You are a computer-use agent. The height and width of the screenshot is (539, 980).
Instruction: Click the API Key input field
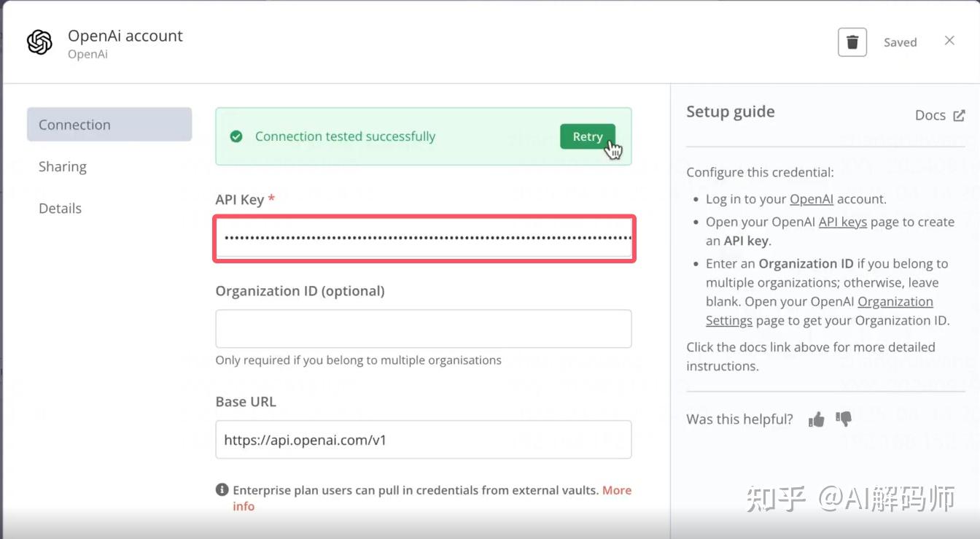424,239
